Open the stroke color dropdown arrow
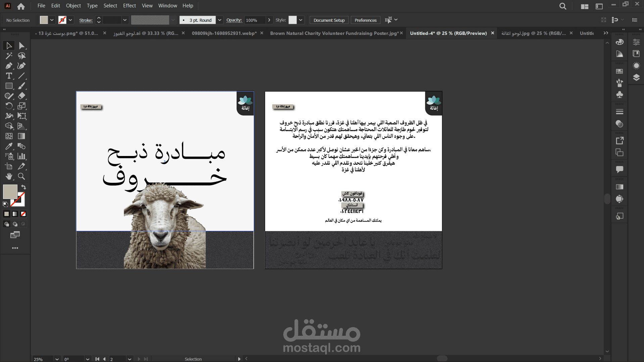The width and height of the screenshot is (644, 362). [x=70, y=20]
